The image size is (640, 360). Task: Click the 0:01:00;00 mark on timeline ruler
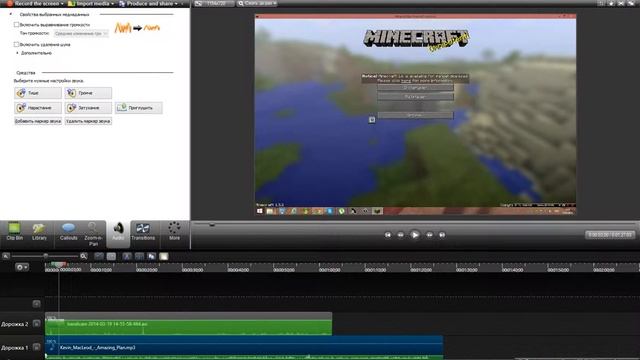point(329,269)
